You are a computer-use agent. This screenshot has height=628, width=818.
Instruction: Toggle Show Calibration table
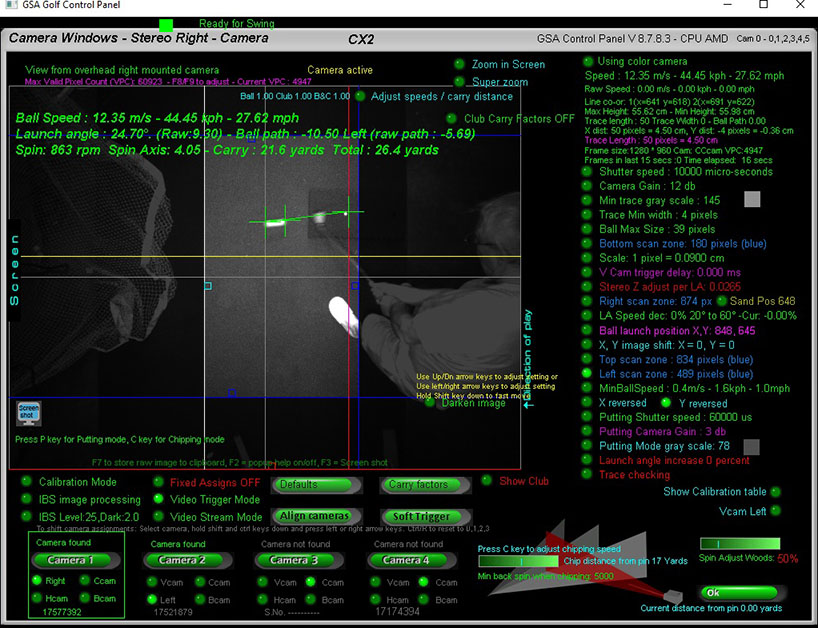click(776, 492)
